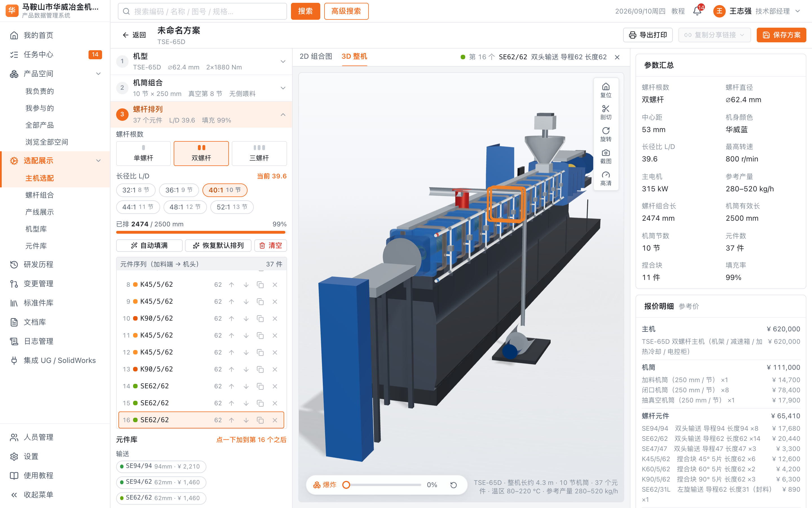Close the selected element info bar

617,57
